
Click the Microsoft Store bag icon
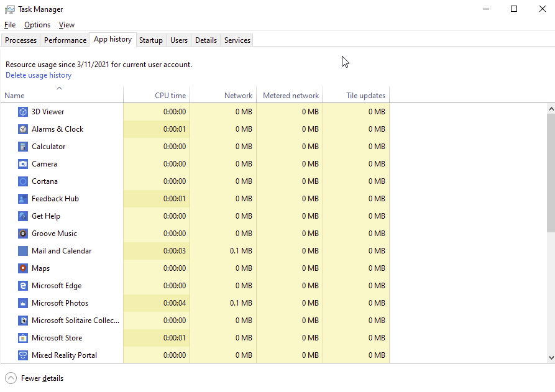coord(23,338)
